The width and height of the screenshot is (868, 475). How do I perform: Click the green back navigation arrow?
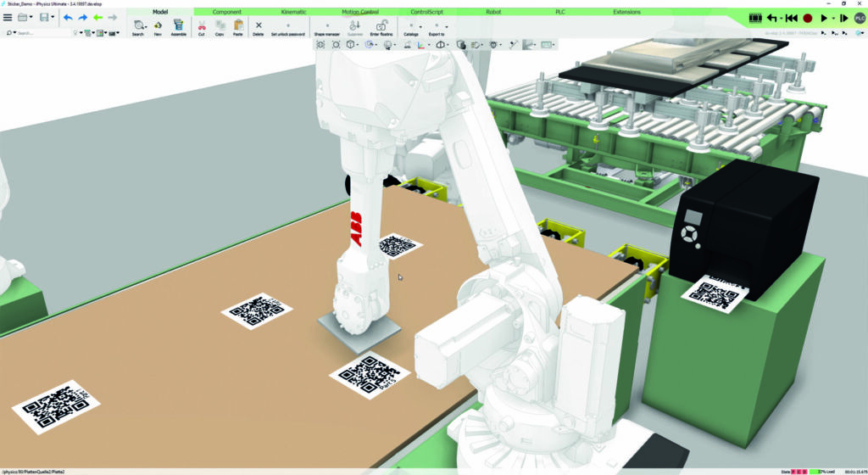(97, 17)
